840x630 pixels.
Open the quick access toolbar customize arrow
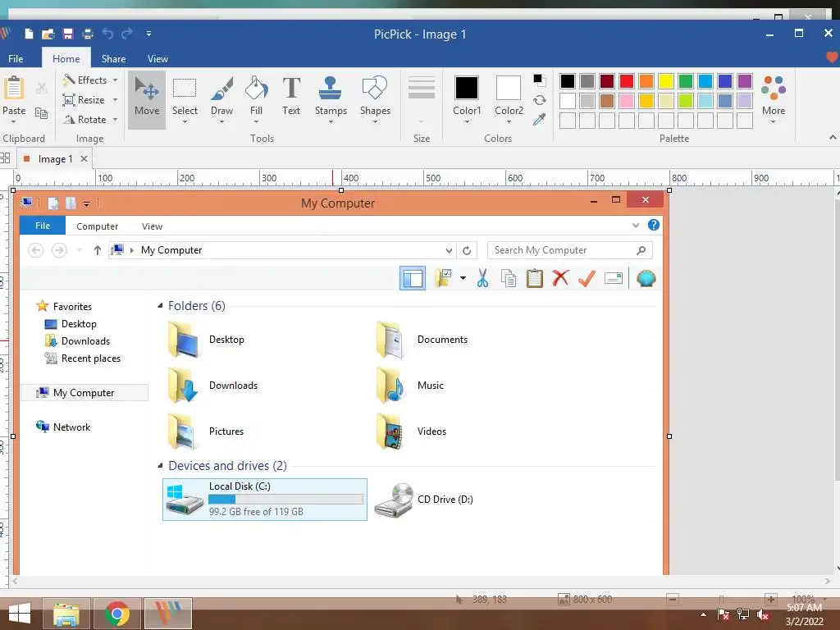click(x=148, y=34)
